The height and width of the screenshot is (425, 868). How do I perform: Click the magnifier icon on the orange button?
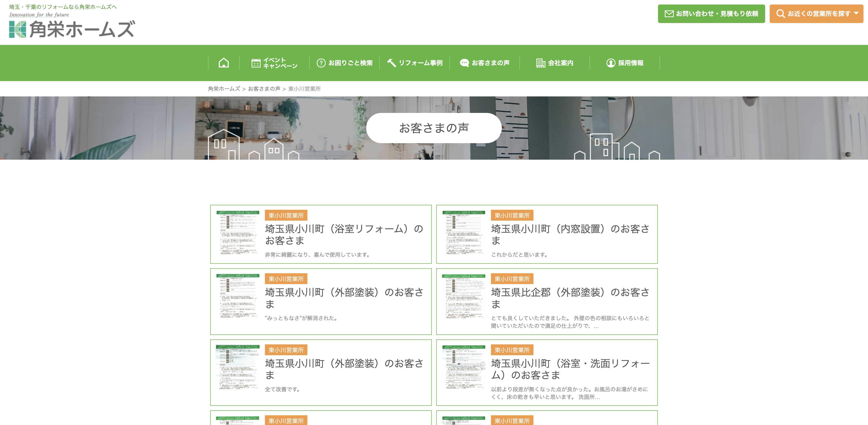780,14
